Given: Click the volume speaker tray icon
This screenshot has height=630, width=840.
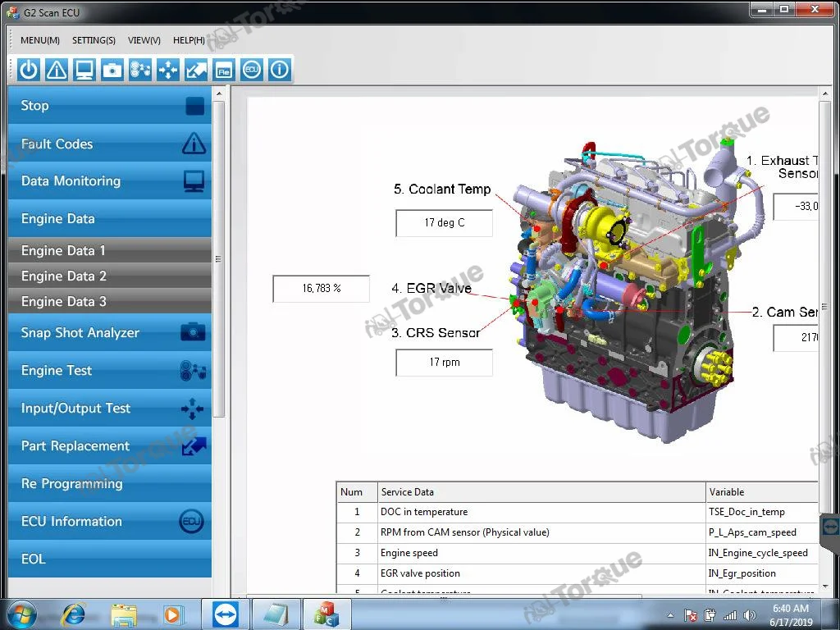Looking at the screenshot, I should [750, 615].
